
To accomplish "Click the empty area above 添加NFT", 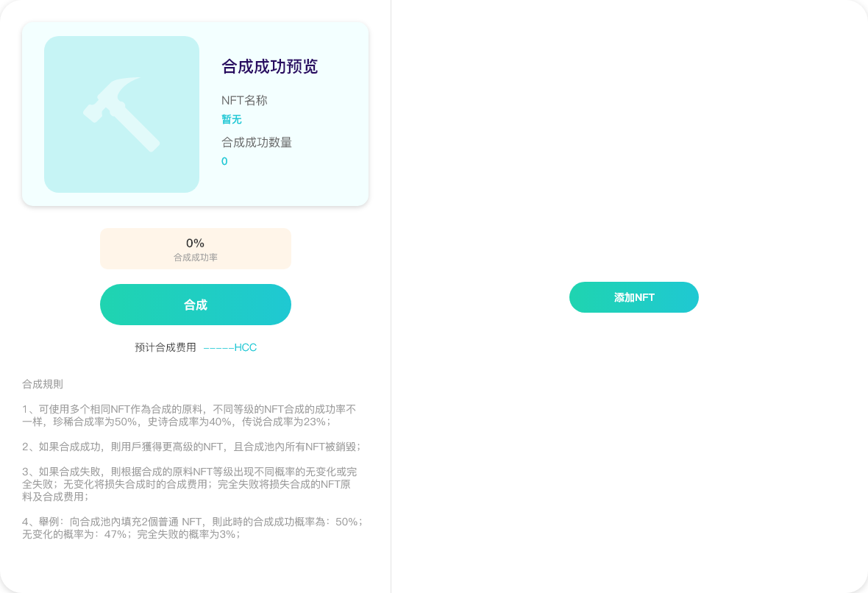I will pyautogui.click(x=633, y=147).
